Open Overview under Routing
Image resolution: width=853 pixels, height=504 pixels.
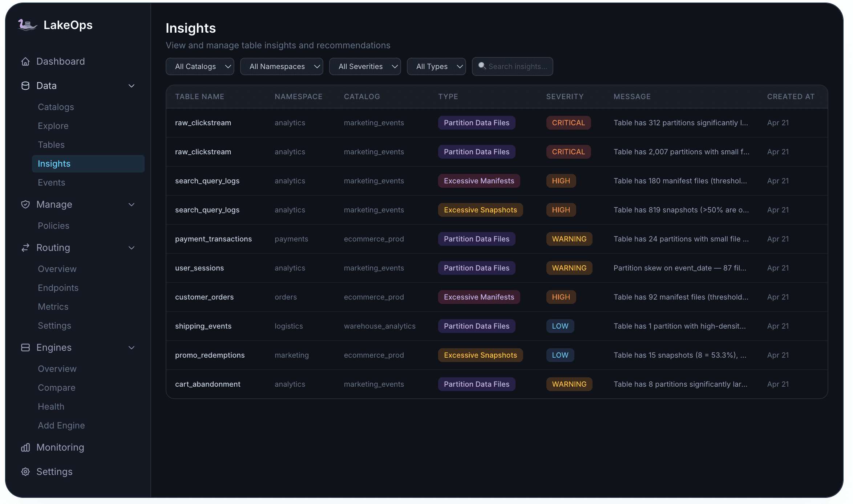(x=57, y=269)
